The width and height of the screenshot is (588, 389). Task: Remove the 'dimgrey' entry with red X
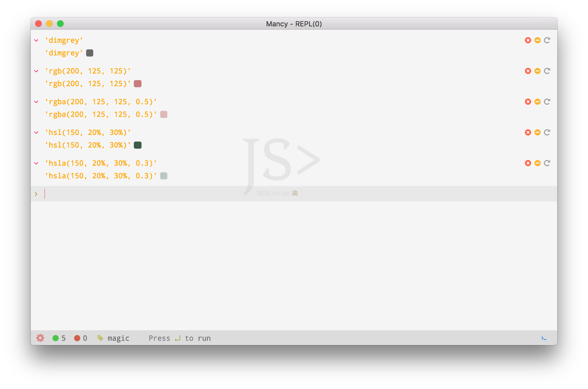[528, 40]
